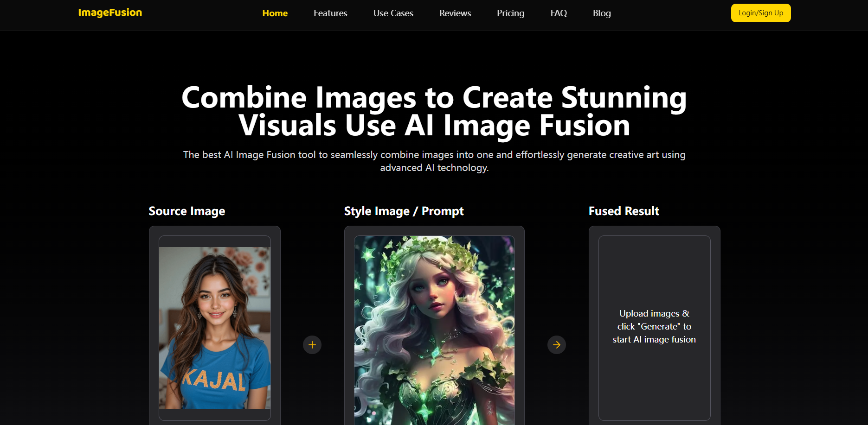The width and height of the screenshot is (868, 425).
Task: Click the Style Image / Prompt heading
Action: (x=404, y=211)
